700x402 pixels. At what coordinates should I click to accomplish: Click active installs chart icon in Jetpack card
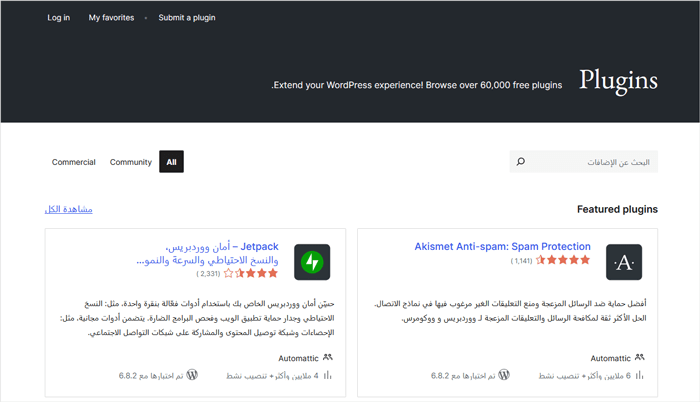328,375
